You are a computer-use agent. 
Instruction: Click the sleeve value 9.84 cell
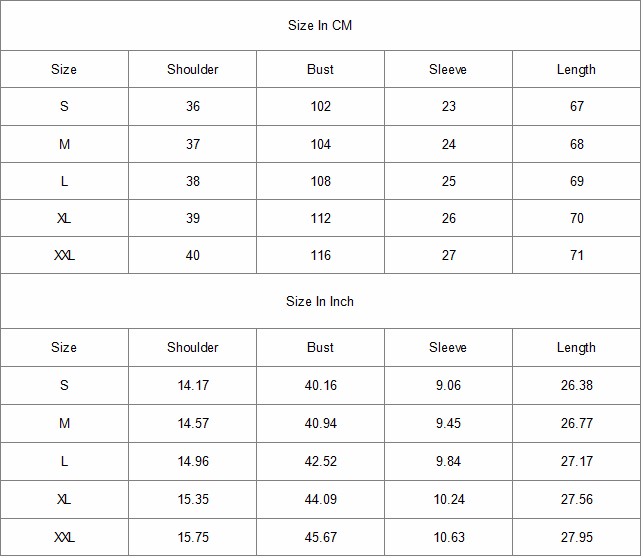449,462
